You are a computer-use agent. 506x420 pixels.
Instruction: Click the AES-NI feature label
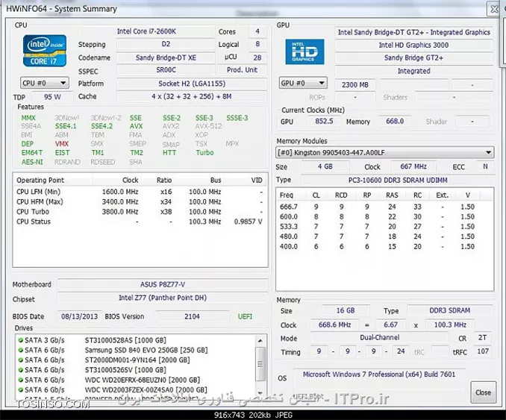coord(32,162)
